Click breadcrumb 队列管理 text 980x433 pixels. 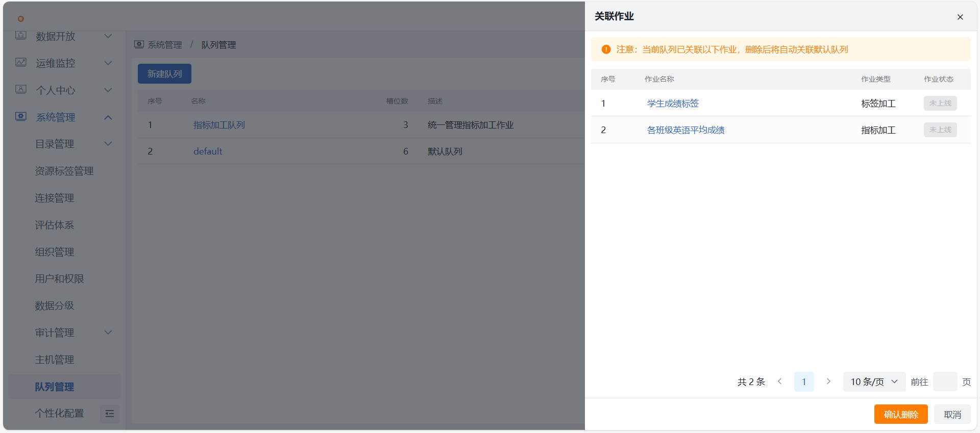click(x=218, y=45)
